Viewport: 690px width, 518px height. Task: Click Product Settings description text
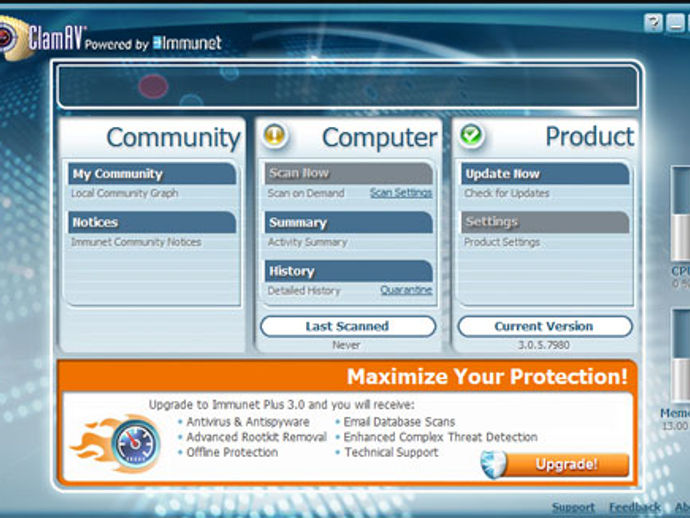click(502, 242)
